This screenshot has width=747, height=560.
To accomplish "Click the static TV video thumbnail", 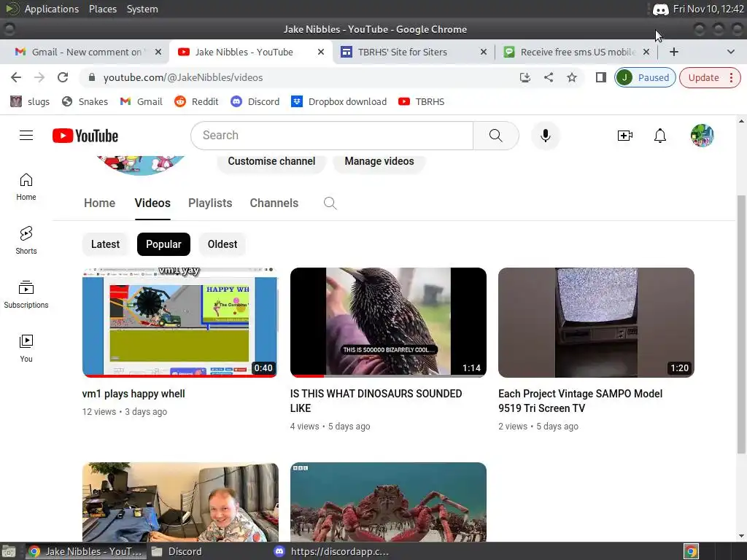I will coord(596,322).
